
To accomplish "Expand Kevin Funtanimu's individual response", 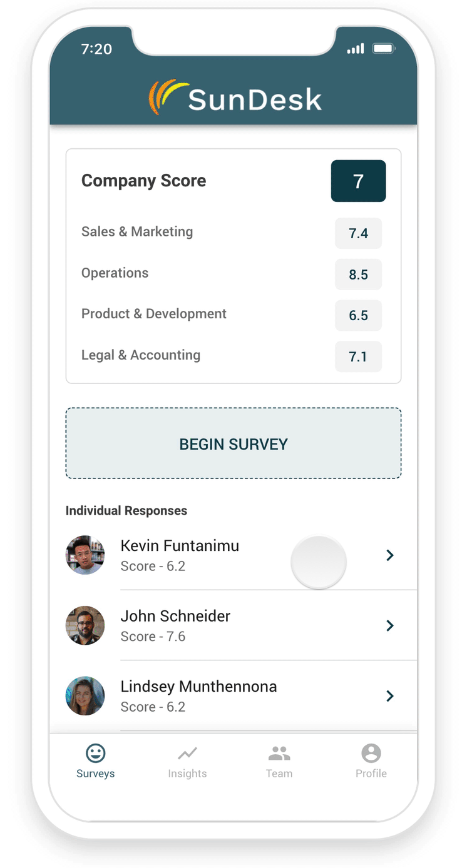I will click(390, 555).
